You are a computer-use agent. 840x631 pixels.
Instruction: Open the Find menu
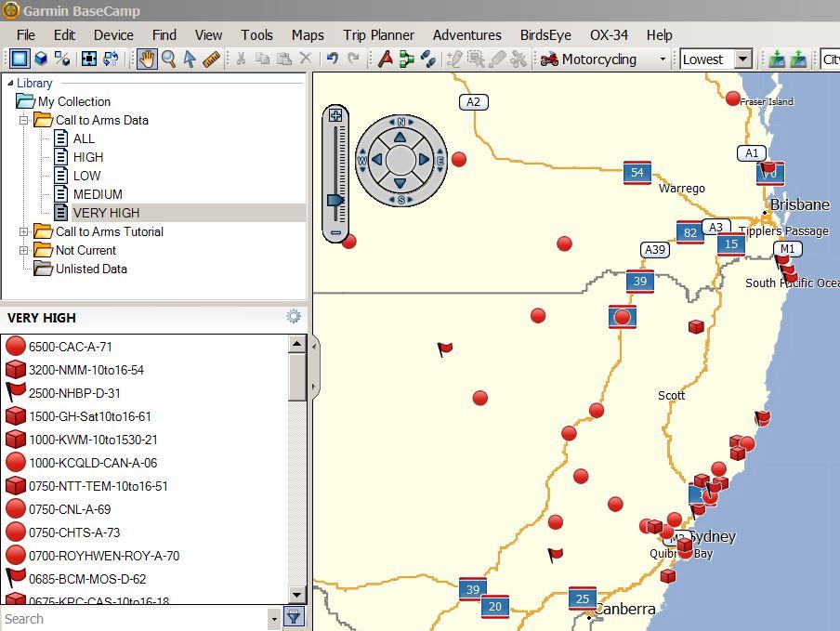tap(164, 34)
